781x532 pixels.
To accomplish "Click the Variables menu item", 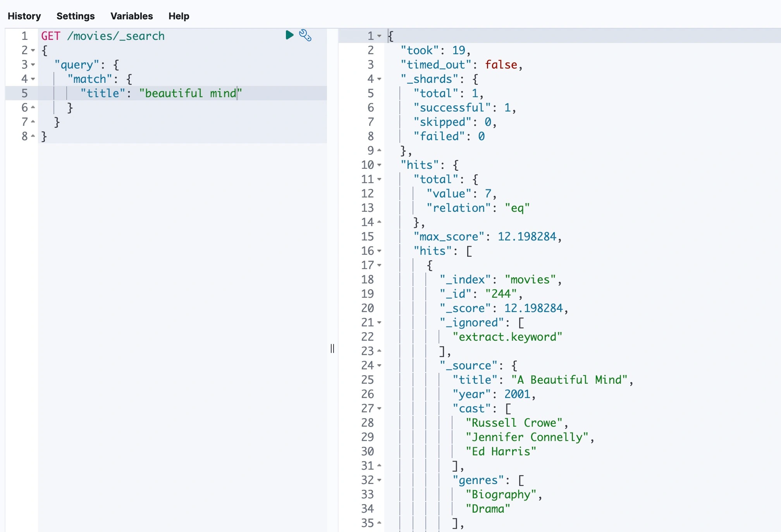I will pos(132,16).
